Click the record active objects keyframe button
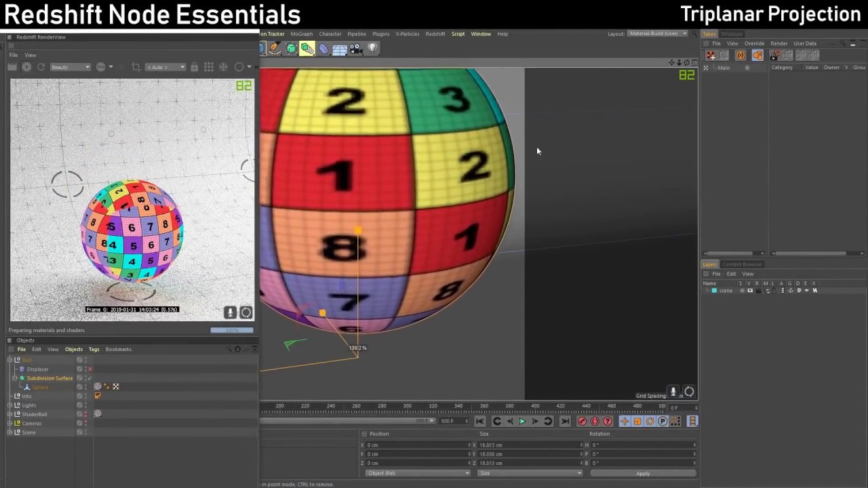This screenshot has height=488, width=868. [582, 422]
